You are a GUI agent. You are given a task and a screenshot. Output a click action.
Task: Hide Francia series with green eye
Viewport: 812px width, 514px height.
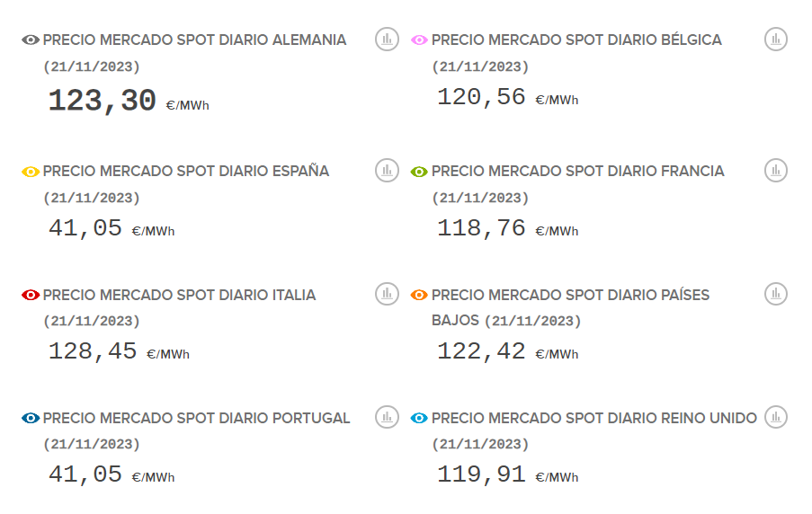tap(419, 172)
